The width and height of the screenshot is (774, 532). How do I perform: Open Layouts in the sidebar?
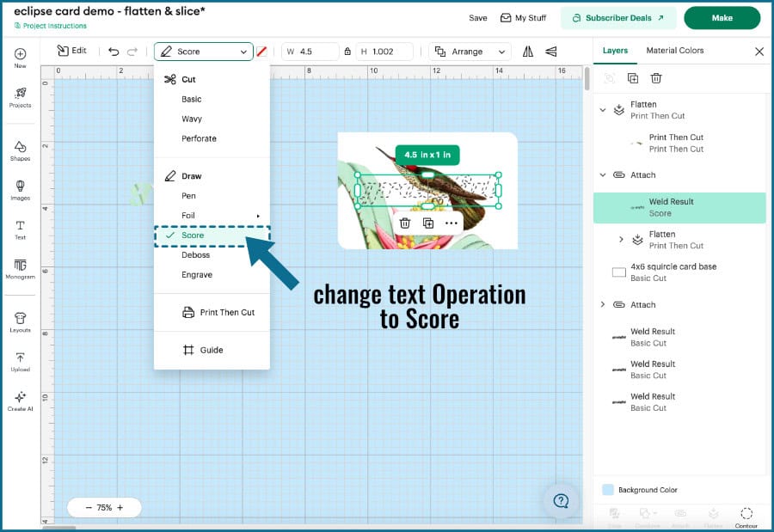[21, 322]
